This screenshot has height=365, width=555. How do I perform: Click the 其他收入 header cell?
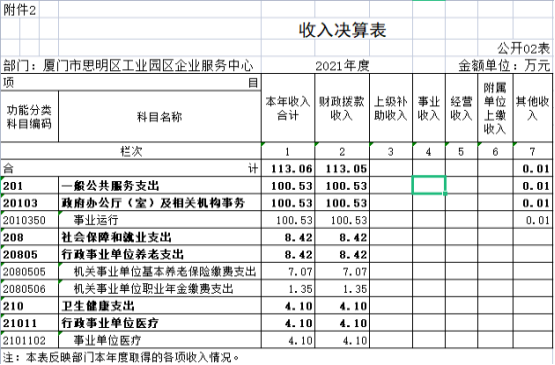pyautogui.click(x=532, y=108)
